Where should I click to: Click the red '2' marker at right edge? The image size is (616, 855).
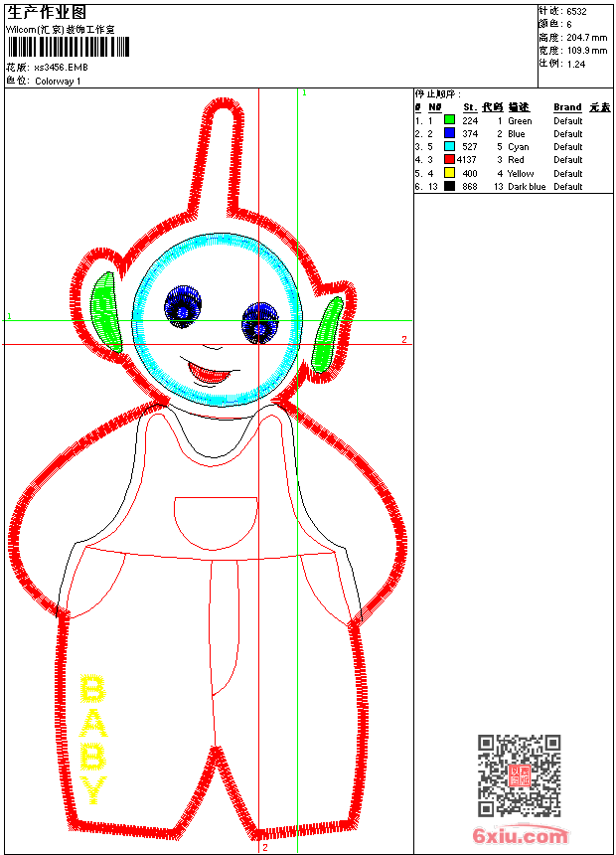[404, 339]
